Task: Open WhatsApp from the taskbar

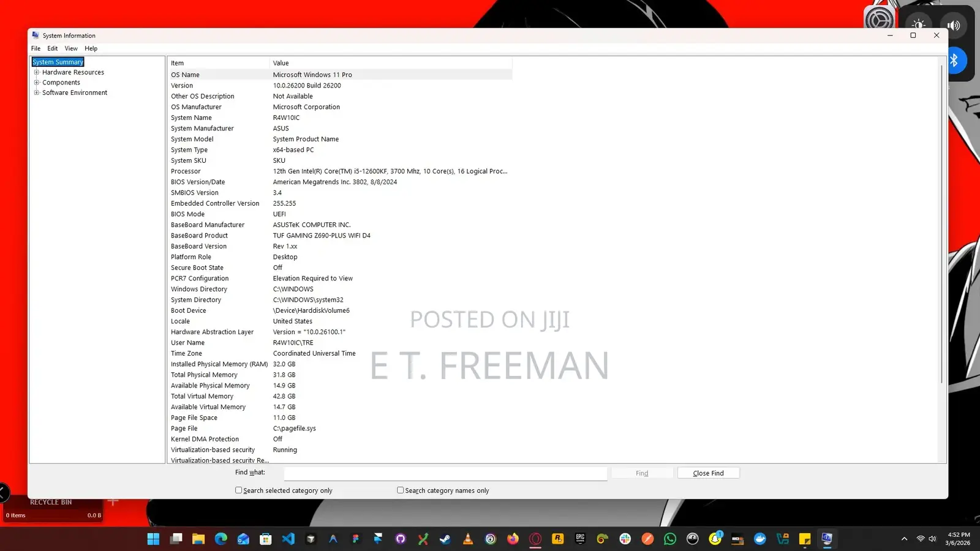Action: click(670, 539)
